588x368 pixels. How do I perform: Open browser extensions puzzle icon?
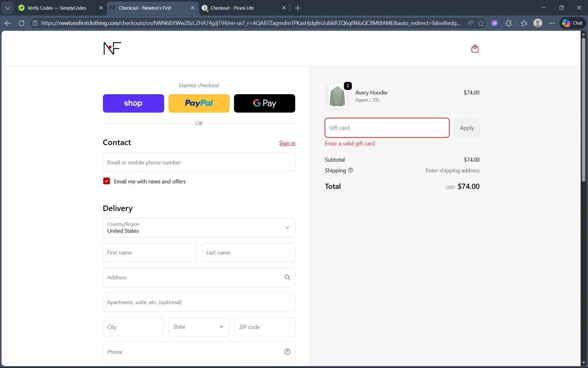pyautogui.click(x=509, y=23)
